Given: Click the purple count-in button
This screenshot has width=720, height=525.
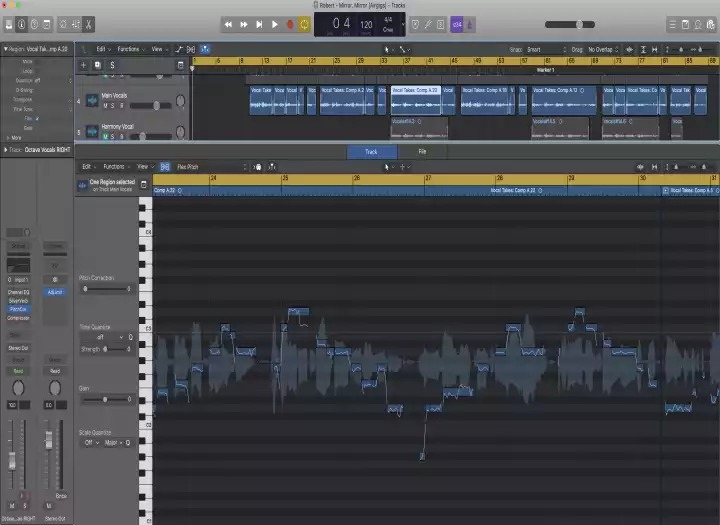Looking at the screenshot, I should click(x=457, y=24).
